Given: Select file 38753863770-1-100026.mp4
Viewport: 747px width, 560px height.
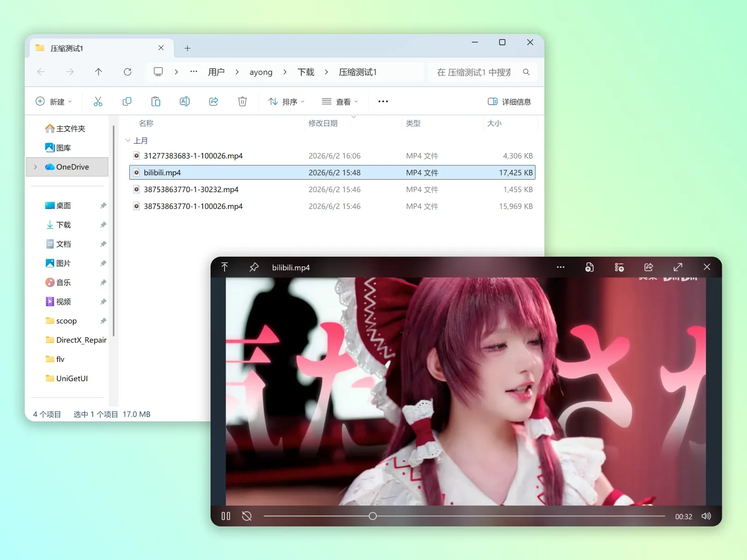Looking at the screenshot, I should [332, 206].
